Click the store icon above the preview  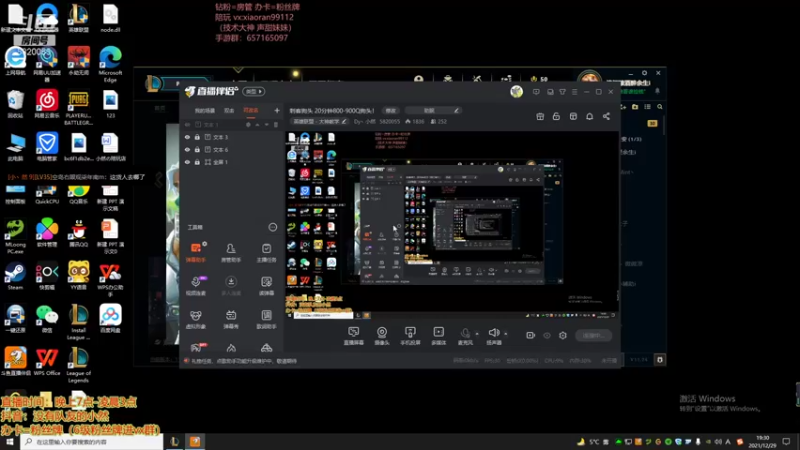(573, 116)
